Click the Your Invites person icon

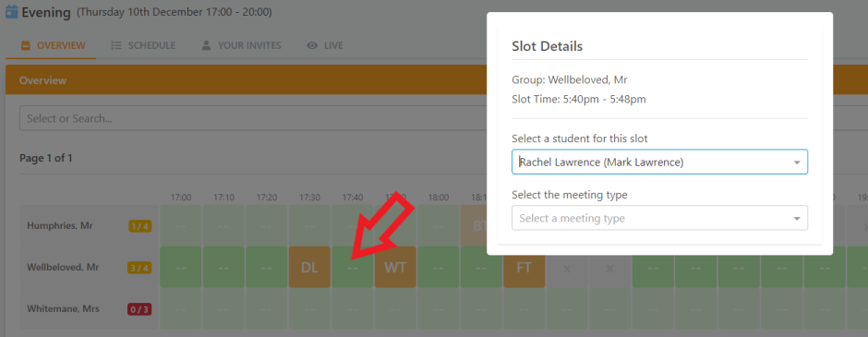(207, 45)
